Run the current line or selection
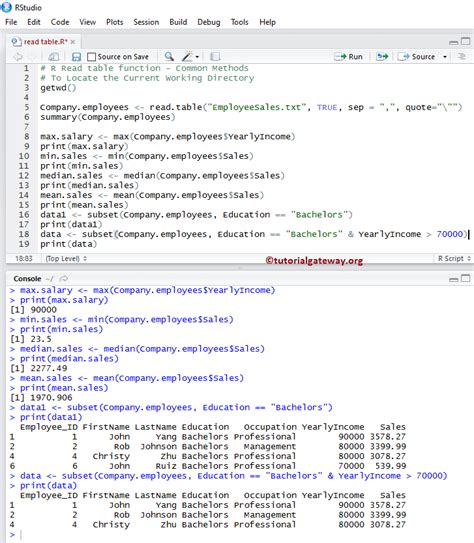The height and width of the screenshot is (543, 474). [348, 56]
